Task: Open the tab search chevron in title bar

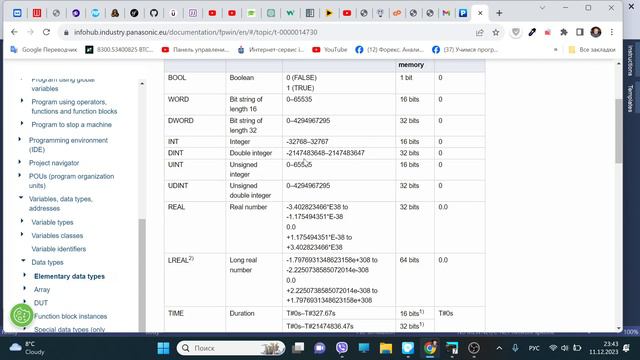Action: (x=542, y=8)
